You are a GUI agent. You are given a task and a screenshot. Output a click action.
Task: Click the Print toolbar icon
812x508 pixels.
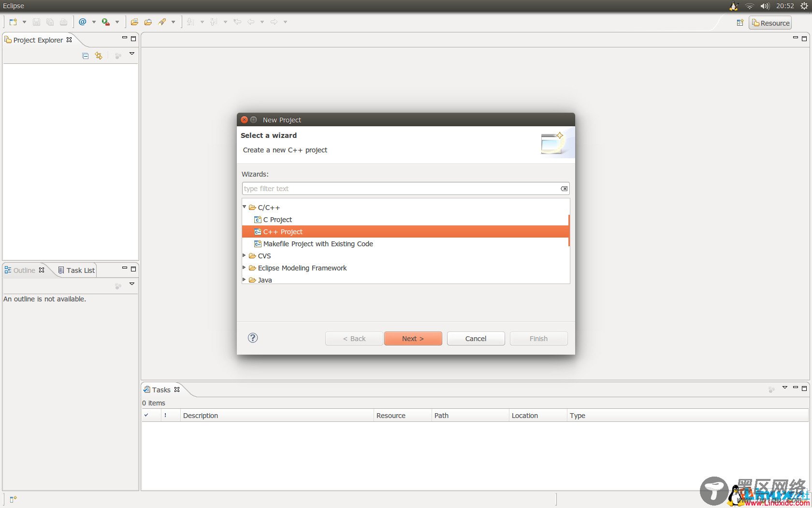(63, 22)
